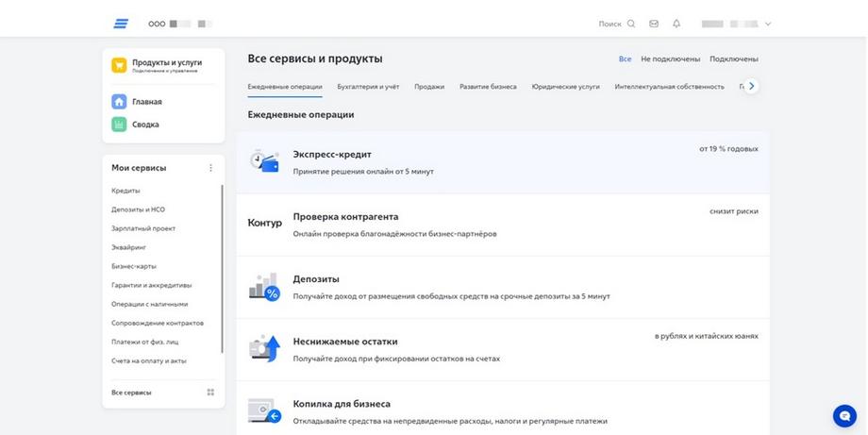This screenshot has height=435, width=868.
Task: Click 'Принятие решения онлайн от 5 минут'
Action: coord(363,172)
